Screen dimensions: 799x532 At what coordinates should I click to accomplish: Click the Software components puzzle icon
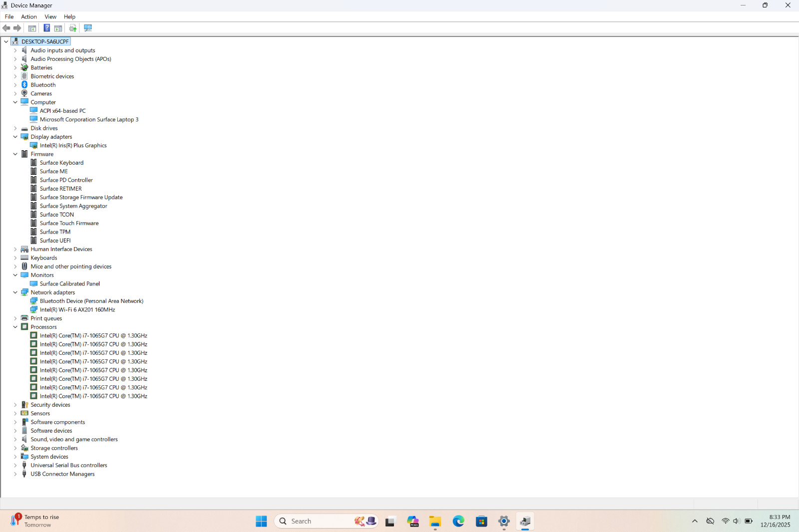point(24,422)
